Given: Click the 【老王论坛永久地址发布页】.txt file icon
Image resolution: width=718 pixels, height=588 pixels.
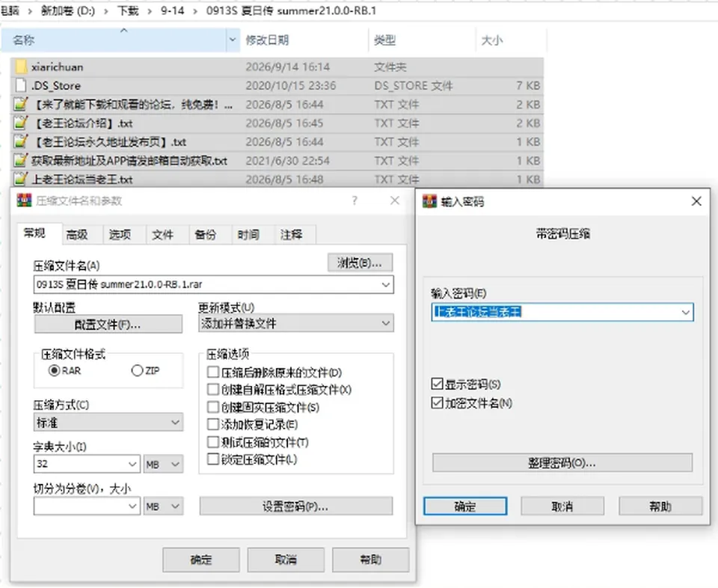Looking at the screenshot, I should pyautogui.click(x=21, y=142).
